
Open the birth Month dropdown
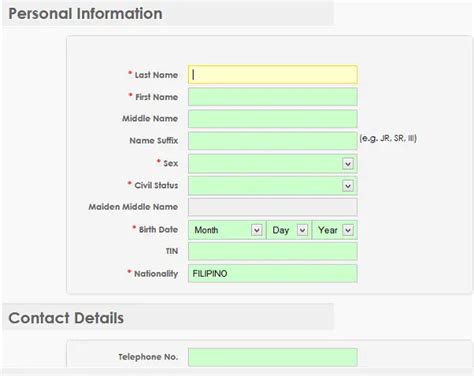tap(227, 230)
